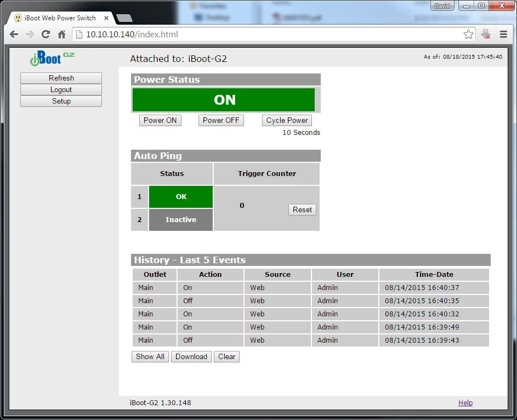
Task: Click the iBoot G2 logo
Action: click(x=52, y=58)
